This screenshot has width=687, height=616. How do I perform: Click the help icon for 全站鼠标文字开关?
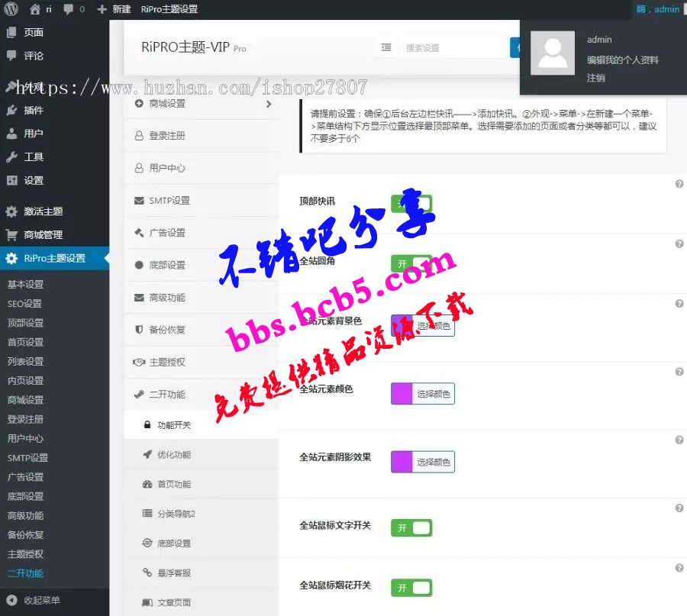[x=679, y=508]
